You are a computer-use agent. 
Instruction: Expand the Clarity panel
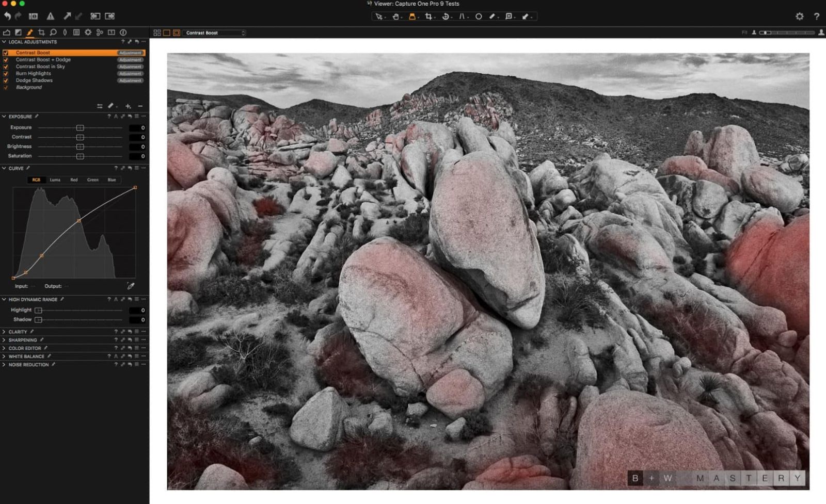(4, 332)
